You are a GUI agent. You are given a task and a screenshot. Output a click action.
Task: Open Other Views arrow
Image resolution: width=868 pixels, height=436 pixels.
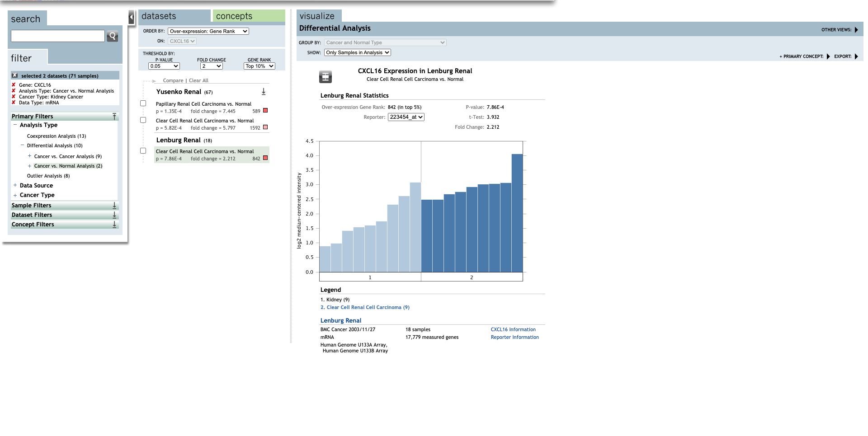pyautogui.click(x=856, y=30)
